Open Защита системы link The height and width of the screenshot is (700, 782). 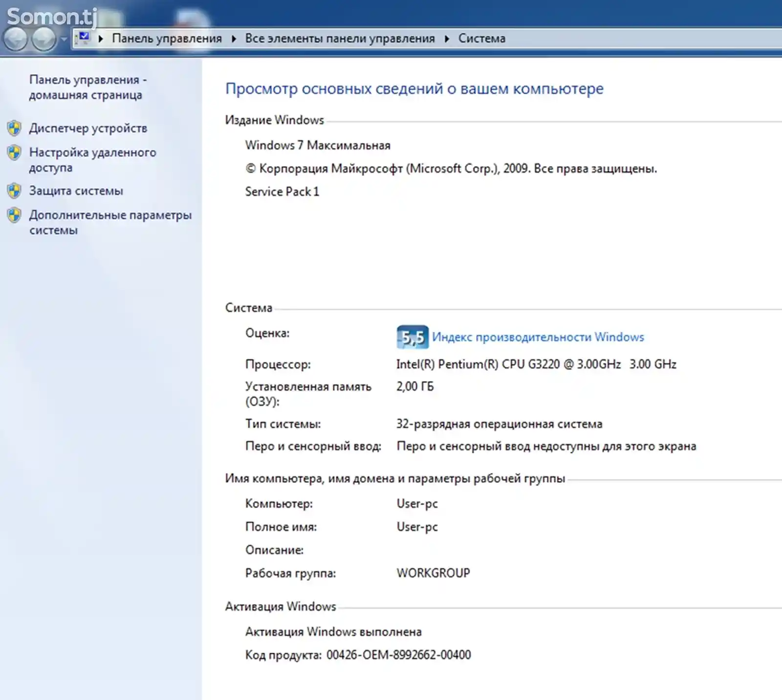(76, 191)
